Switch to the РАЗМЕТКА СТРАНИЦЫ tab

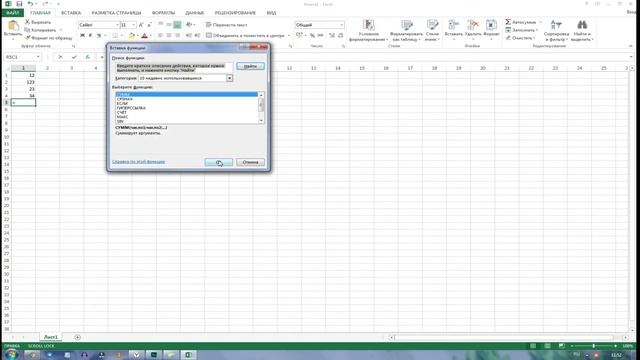coord(116,13)
